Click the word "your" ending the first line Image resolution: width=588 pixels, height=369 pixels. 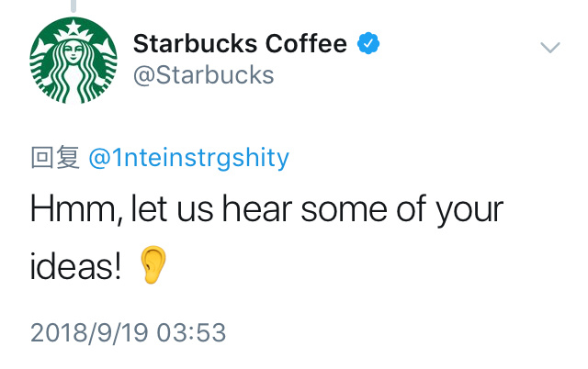point(469,212)
